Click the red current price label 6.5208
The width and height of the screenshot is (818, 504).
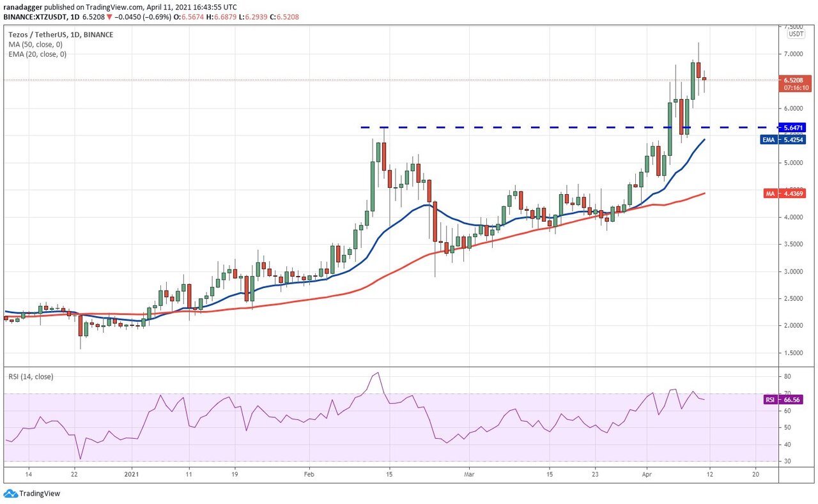(794, 80)
